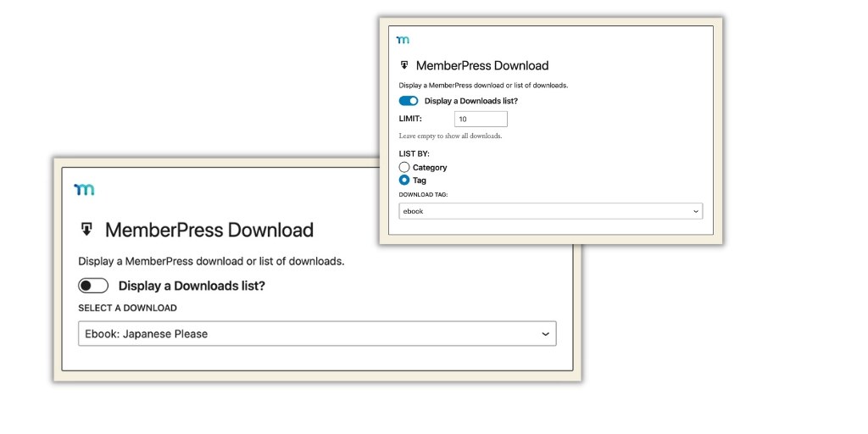
Task: Click the MemberPress logo in the downloads-list panel
Action: pyautogui.click(x=403, y=40)
